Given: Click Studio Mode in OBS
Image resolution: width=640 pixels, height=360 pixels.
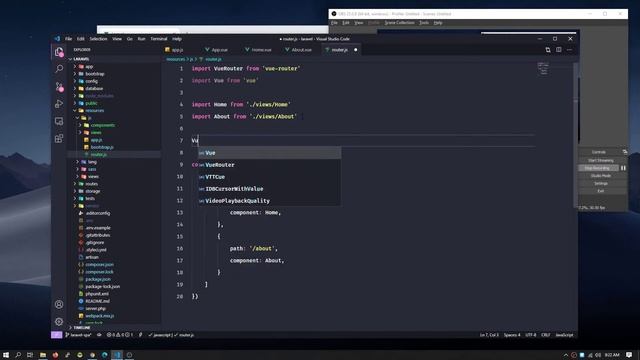Looking at the screenshot, I should (x=600, y=176).
